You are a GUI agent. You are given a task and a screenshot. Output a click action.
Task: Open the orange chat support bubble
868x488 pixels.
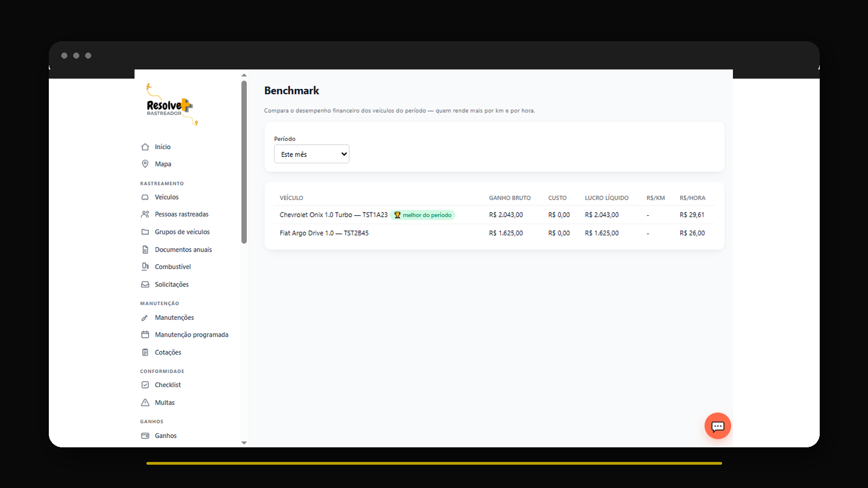coord(718,426)
